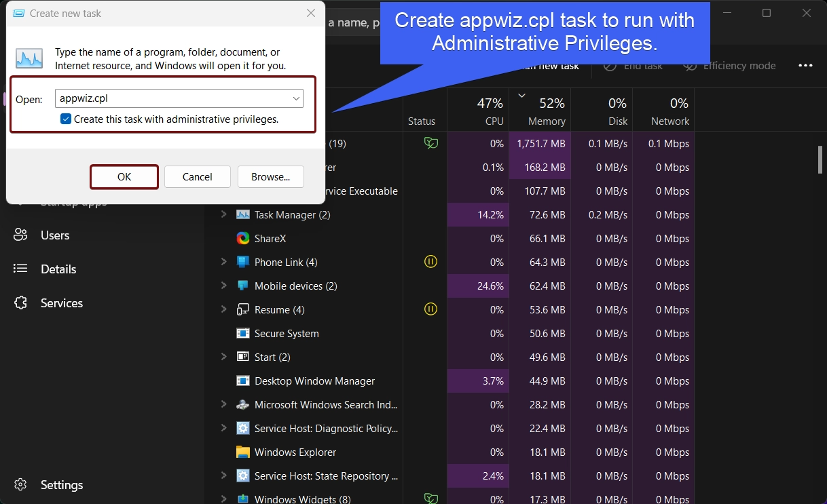This screenshot has height=504, width=827.
Task: Open the Settings gear in Task Manager sidebar
Action: 20,484
